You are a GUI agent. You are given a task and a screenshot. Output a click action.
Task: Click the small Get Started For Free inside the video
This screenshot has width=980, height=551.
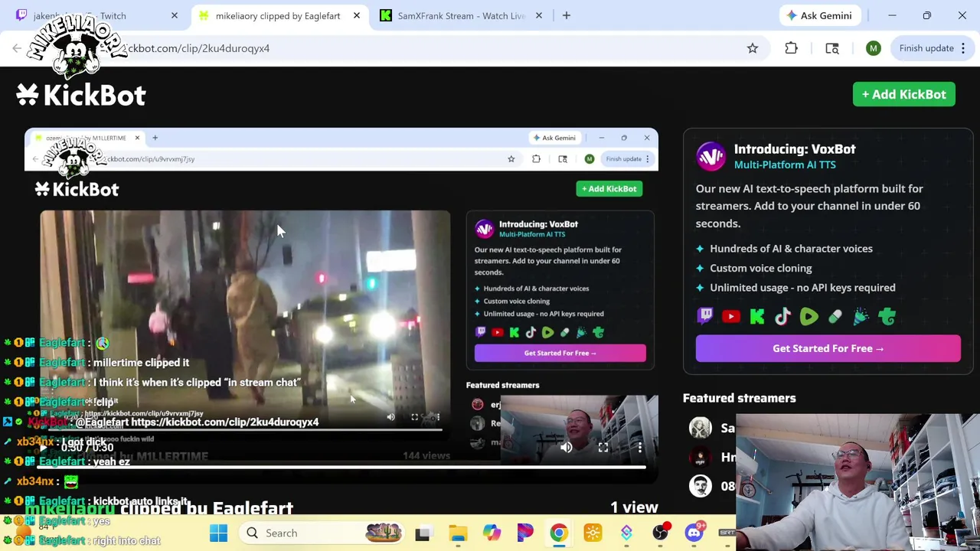560,353
